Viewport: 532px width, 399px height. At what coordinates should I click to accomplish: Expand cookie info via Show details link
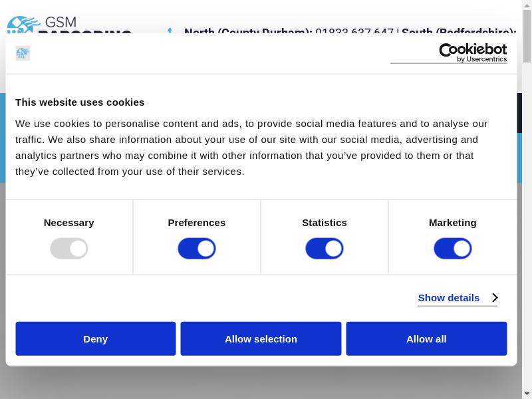(x=449, y=298)
